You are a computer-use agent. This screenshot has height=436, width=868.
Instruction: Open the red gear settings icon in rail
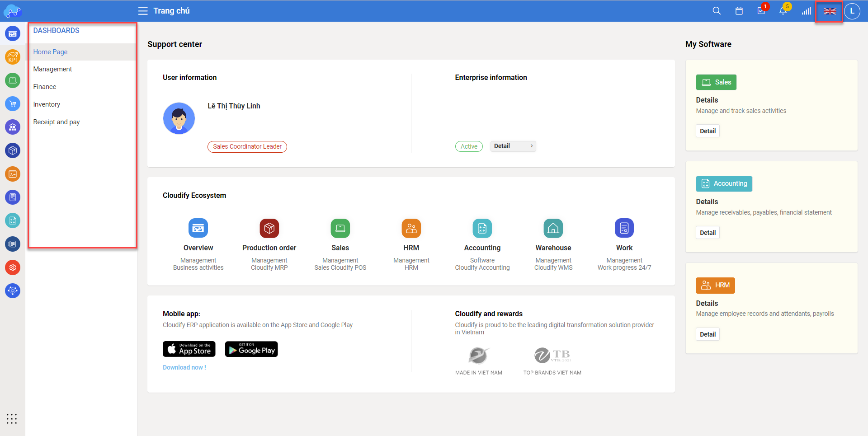13,267
